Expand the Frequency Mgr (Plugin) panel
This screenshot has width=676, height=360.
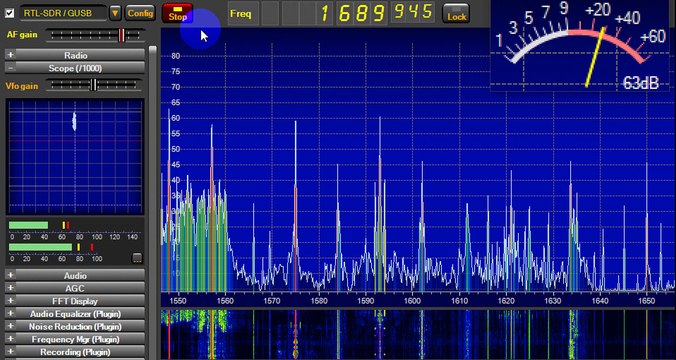[x=75, y=339]
